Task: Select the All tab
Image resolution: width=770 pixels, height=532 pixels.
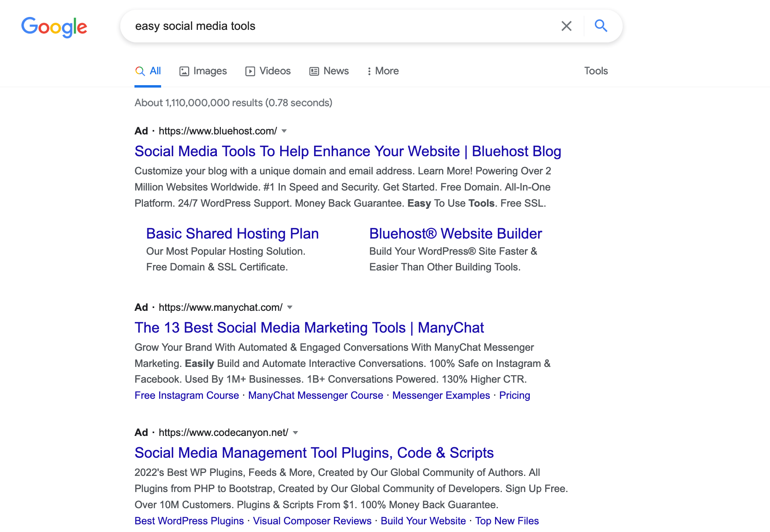Action: pyautogui.click(x=148, y=71)
